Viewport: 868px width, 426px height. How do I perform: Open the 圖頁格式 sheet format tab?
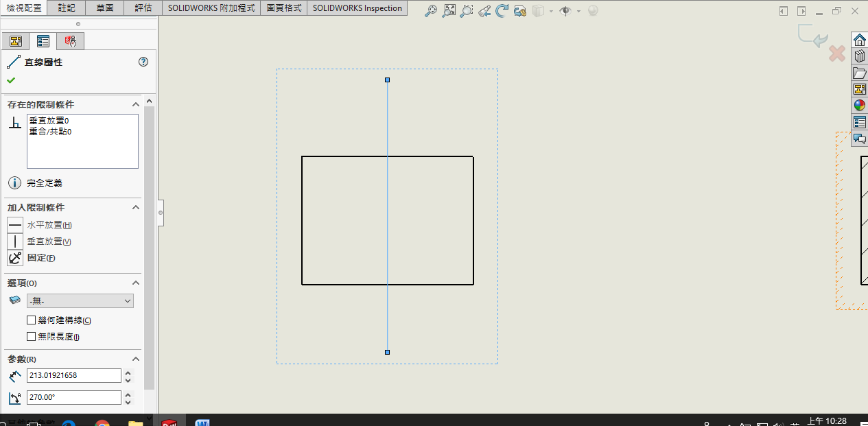click(x=283, y=8)
